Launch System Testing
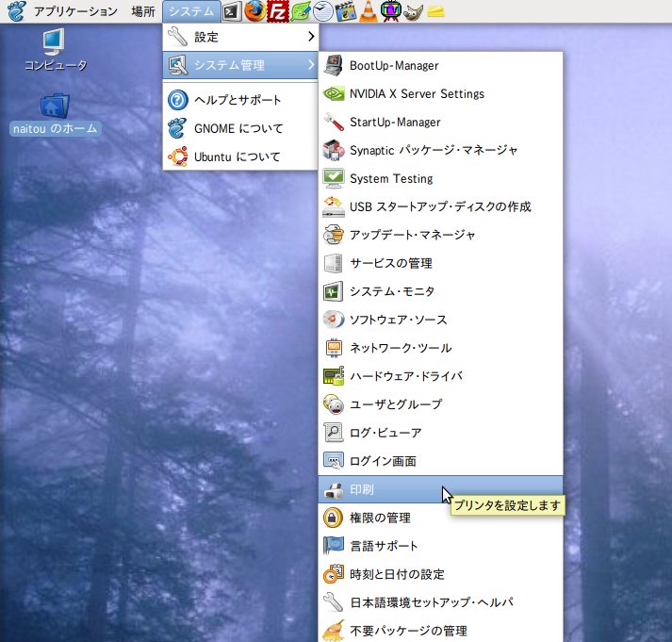 440,179
